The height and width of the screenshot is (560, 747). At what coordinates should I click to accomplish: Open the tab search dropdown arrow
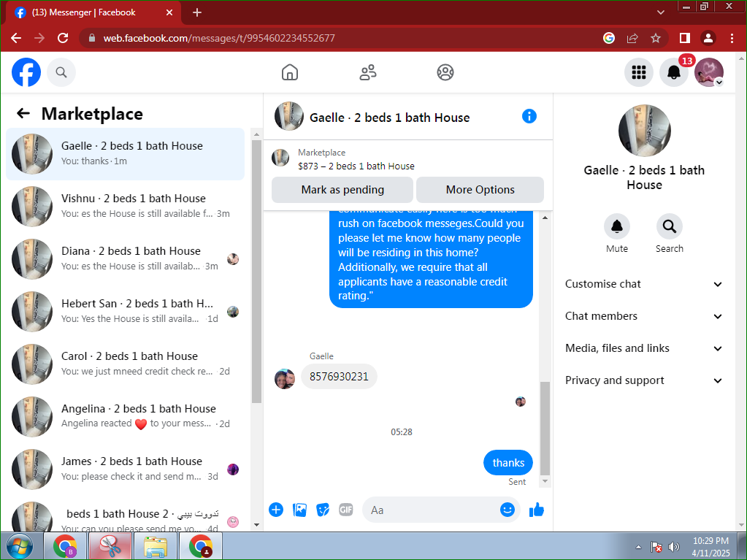pyautogui.click(x=661, y=12)
